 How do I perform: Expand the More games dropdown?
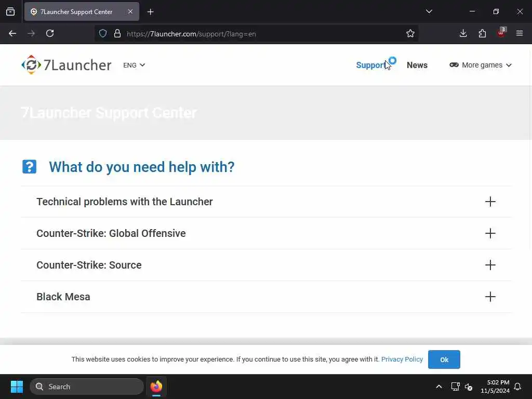coord(481,65)
